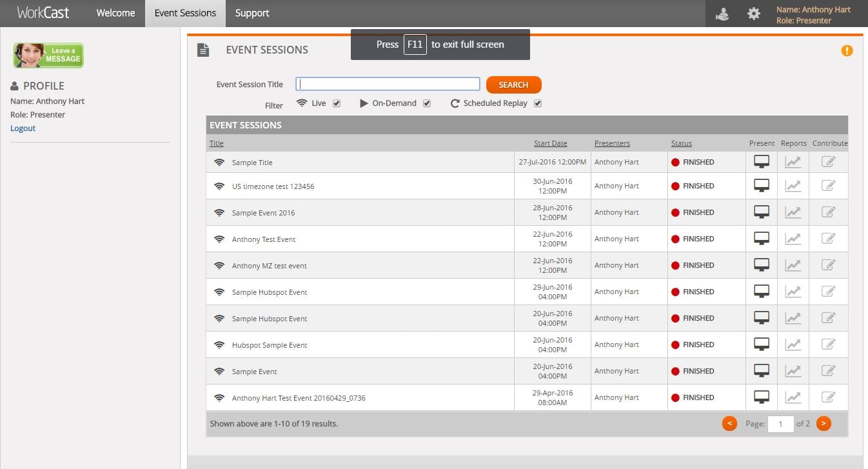
Task: Open the Support tab
Action: click(252, 13)
